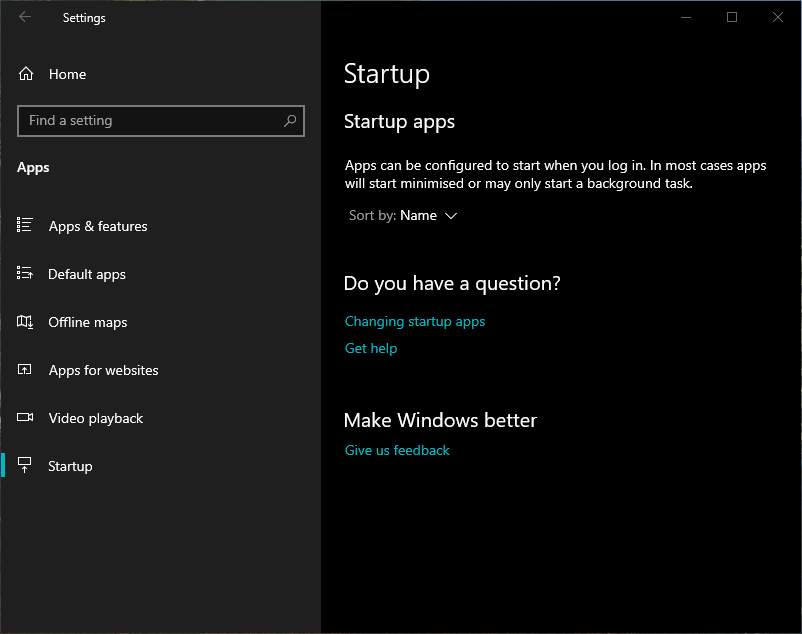Open Changing startup apps help topic

pyautogui.click(x=415, y=321)
